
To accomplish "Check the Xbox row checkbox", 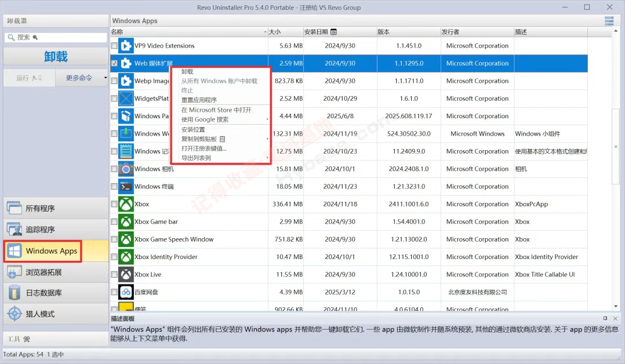I will coord(114,203).
